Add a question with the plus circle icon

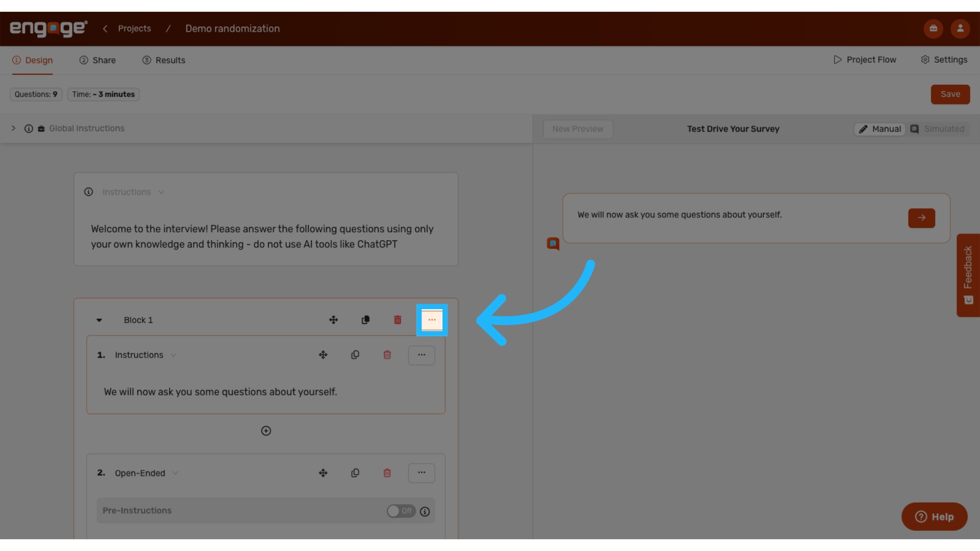[266, 431]
